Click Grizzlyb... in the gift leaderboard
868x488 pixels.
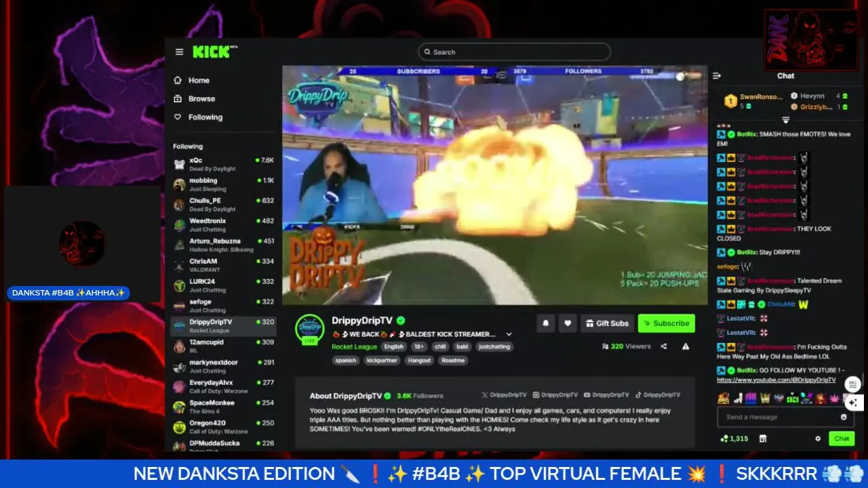click(818, 106)
